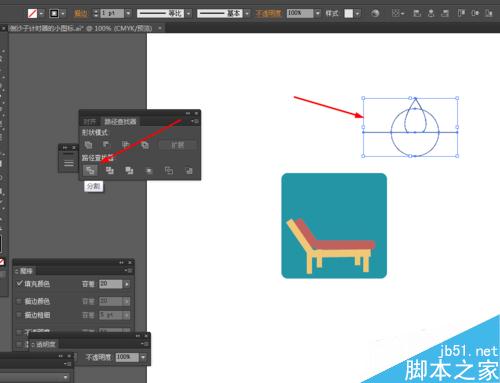500x383 pixels.
Task: Open the stroke color dropdown arrow
Action: (63, 13)
